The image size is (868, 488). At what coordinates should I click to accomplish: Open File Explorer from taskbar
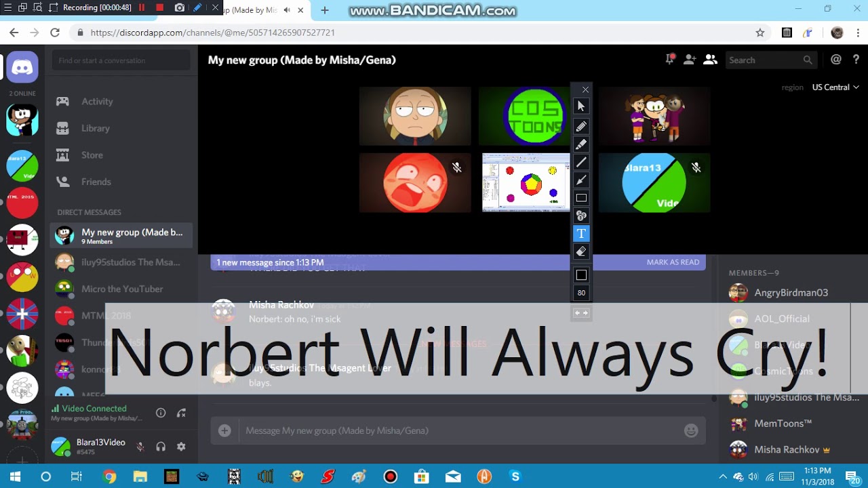140,476
